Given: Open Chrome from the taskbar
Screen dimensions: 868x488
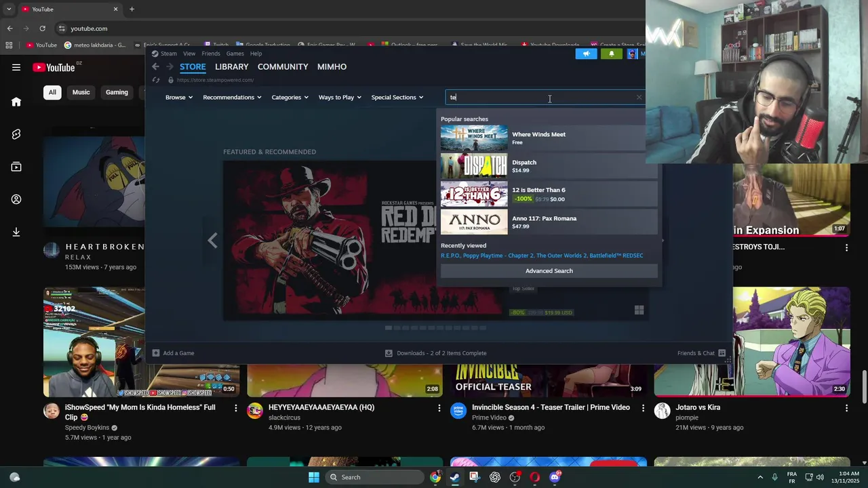Looking at the screenshot, I should tap(435, 477).
